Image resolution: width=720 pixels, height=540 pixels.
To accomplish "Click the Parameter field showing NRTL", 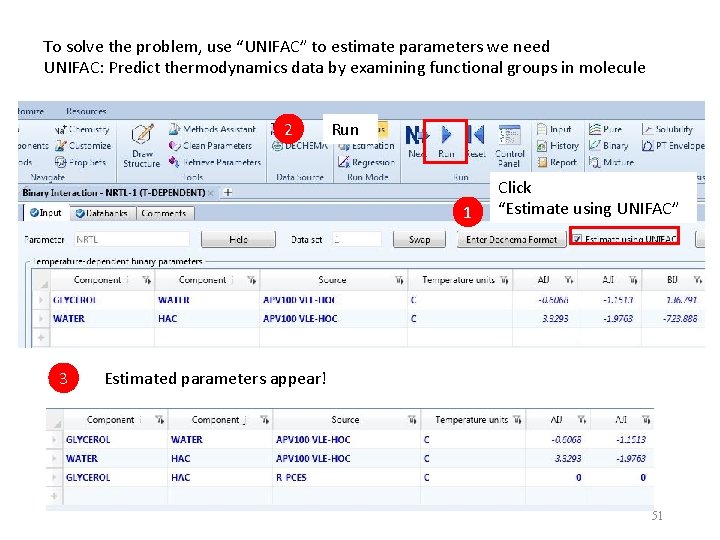I will pyautogui.click(x=131, y=239).
